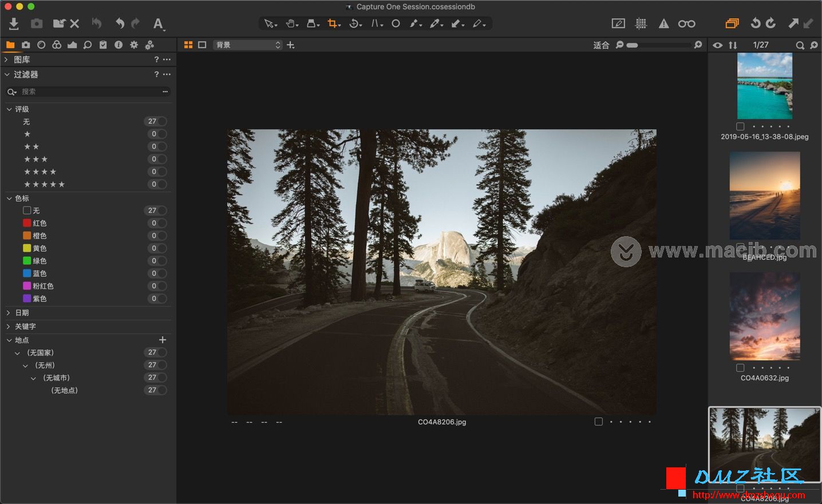Image resolution: width=822 pixels, height=504 pixels.
Task: Open the Lens circle tool tab
Action: [41, 45]
